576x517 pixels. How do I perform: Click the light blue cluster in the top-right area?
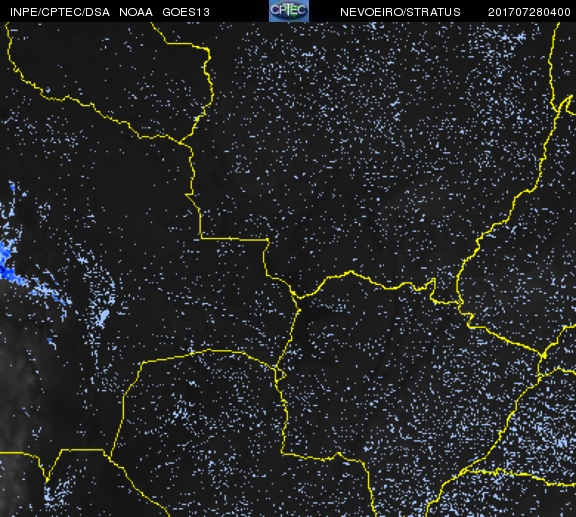[519, 37]
